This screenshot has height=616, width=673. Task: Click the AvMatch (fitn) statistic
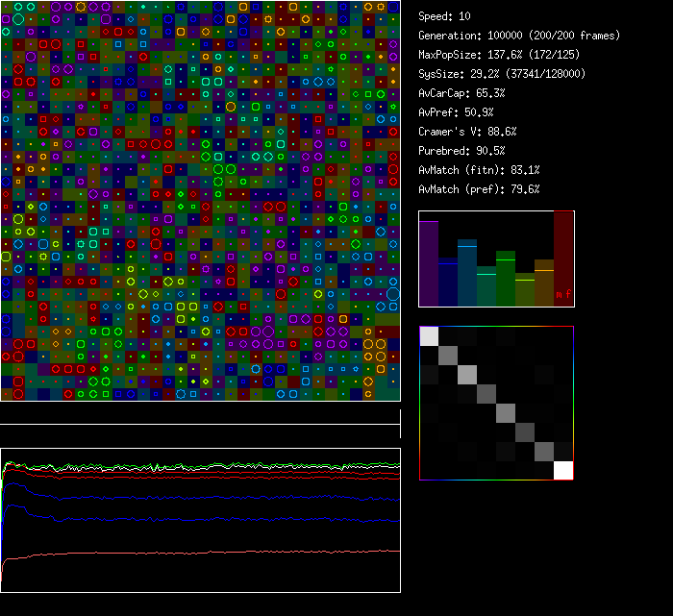479,170
